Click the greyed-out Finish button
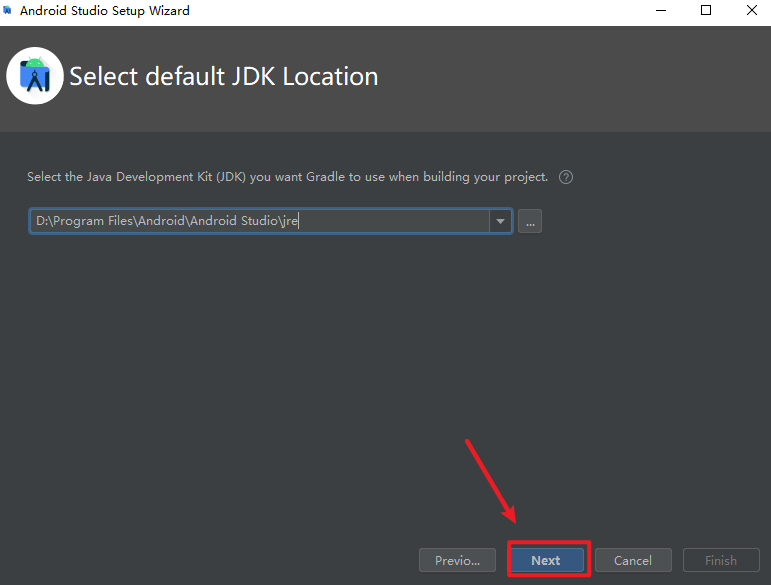This screenshot has width=771, height=585. tap(720, 560)
